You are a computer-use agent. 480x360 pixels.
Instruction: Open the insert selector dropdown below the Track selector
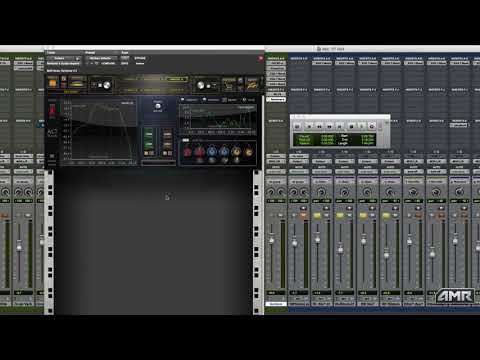[x=64, y=63]
